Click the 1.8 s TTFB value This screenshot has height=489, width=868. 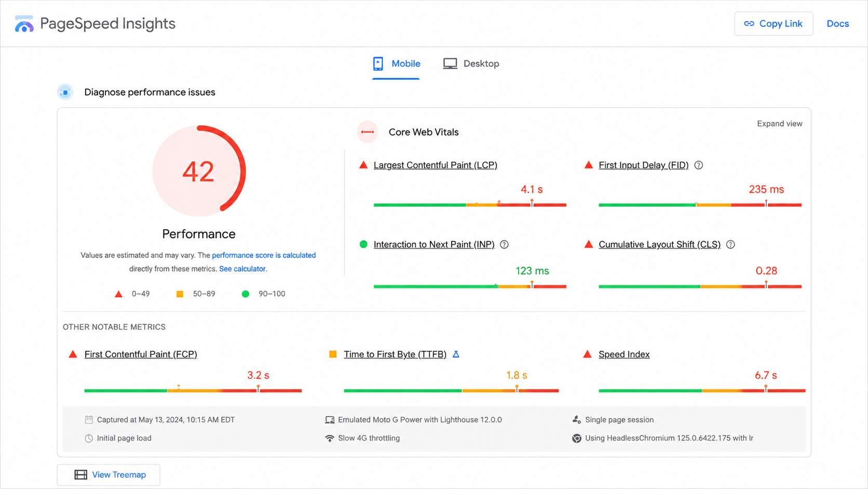click(517, 375)
